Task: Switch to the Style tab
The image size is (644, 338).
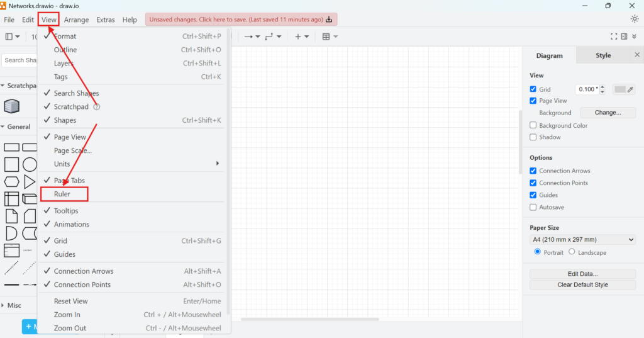Action: tap(602, 55)
